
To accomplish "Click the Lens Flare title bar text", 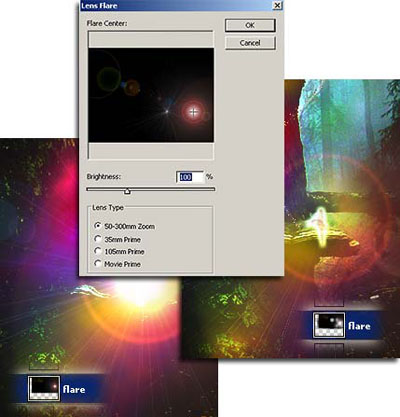I will (x=99, y=6).
